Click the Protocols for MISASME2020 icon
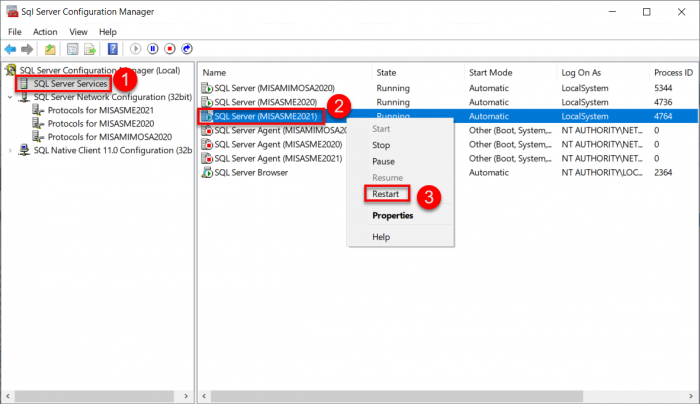Image resolution: width=700 pixels, height=404 pixels. coord(38,124)
